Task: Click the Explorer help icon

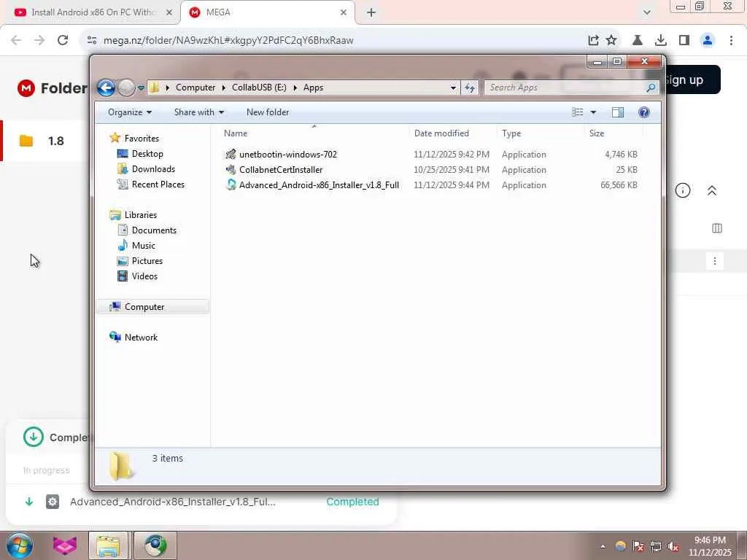Action: click(643, 112)
